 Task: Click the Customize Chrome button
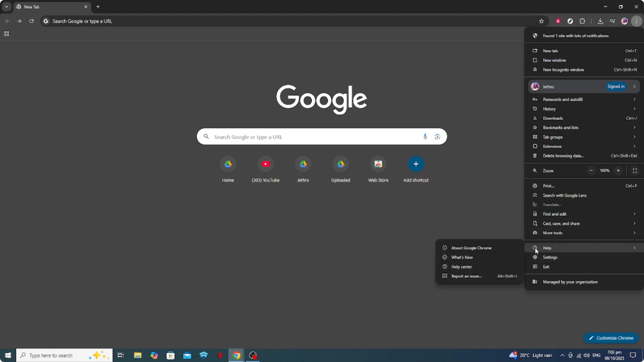coord(611,338)
